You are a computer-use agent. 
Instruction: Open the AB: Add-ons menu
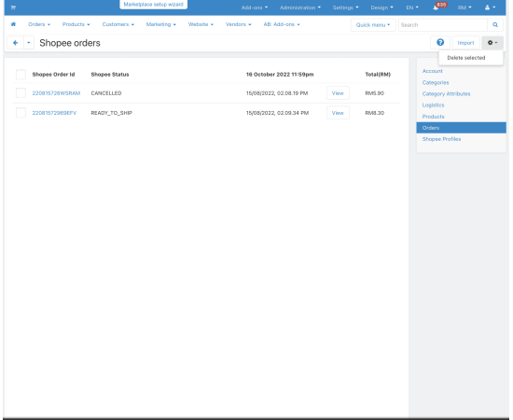(282, 24)
